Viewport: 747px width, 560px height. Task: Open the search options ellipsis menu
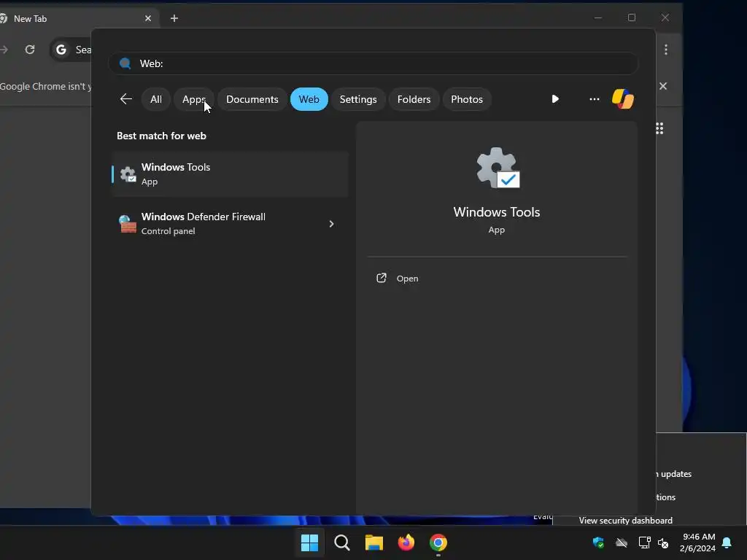(594, 99)
